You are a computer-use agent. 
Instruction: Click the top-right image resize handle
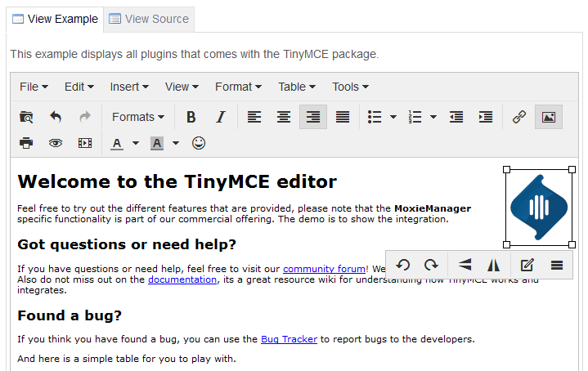[572, 170]
